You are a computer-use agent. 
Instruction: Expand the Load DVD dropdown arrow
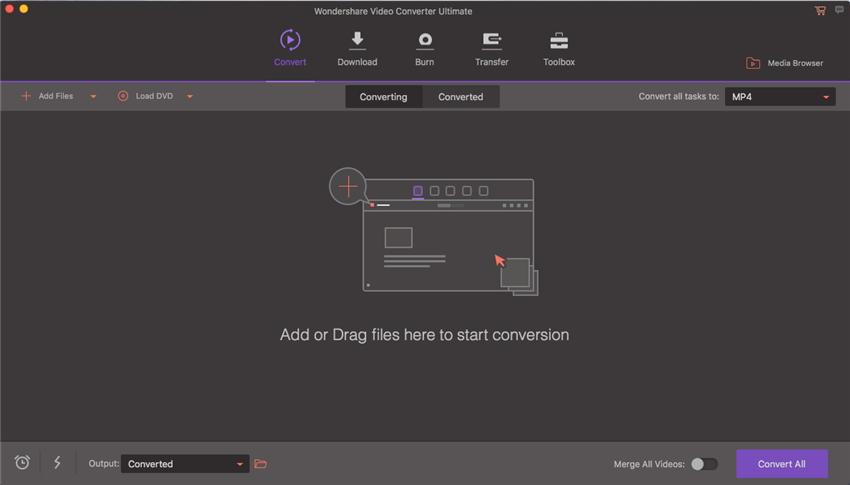pyautogui.click(x=190, y=96)
